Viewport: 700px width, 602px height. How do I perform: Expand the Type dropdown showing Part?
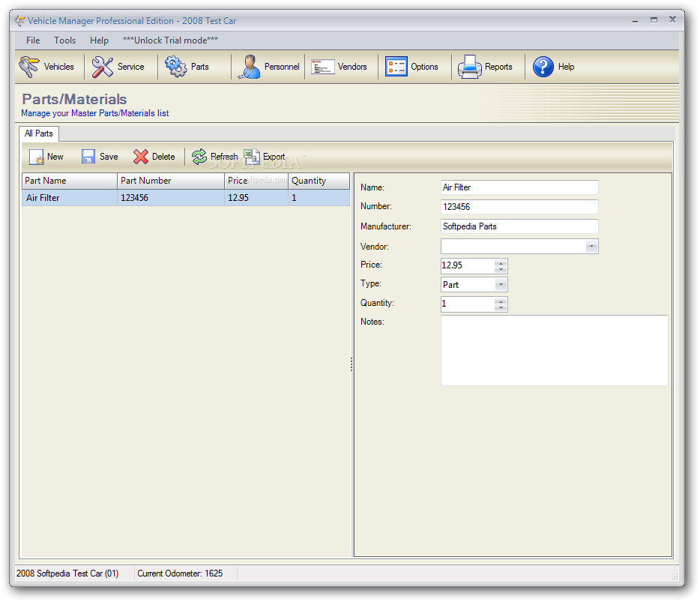click(x=501, y=285)
